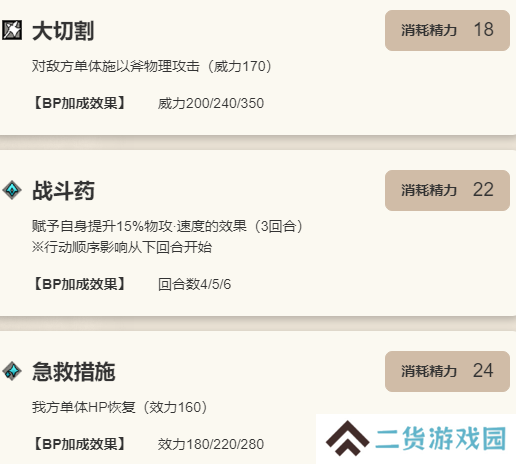Open the 二货游戏园 watermark text
This screenshot has height=464, width=516.
pos(441,438)
